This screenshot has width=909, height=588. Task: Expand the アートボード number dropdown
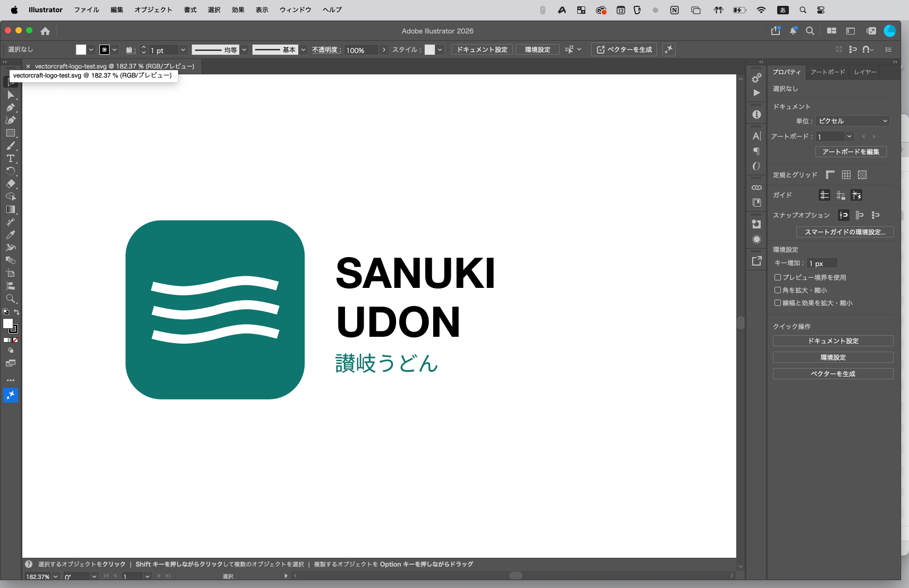coord(849,137)
